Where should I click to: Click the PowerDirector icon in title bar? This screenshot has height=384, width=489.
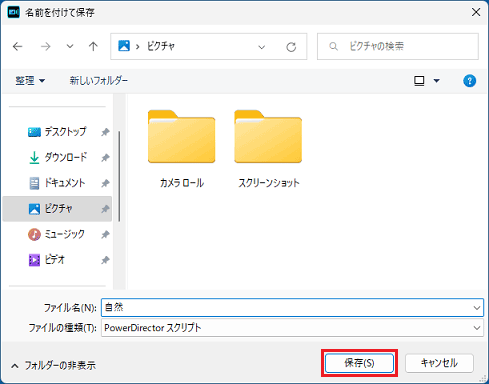click(14, 12)
